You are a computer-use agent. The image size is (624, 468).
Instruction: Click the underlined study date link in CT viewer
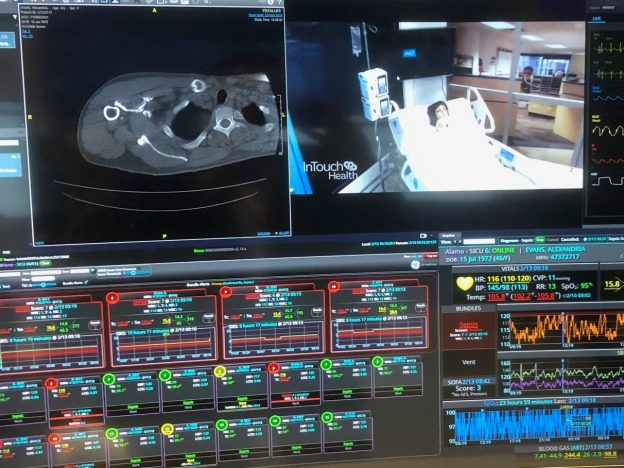pos(265,15)
